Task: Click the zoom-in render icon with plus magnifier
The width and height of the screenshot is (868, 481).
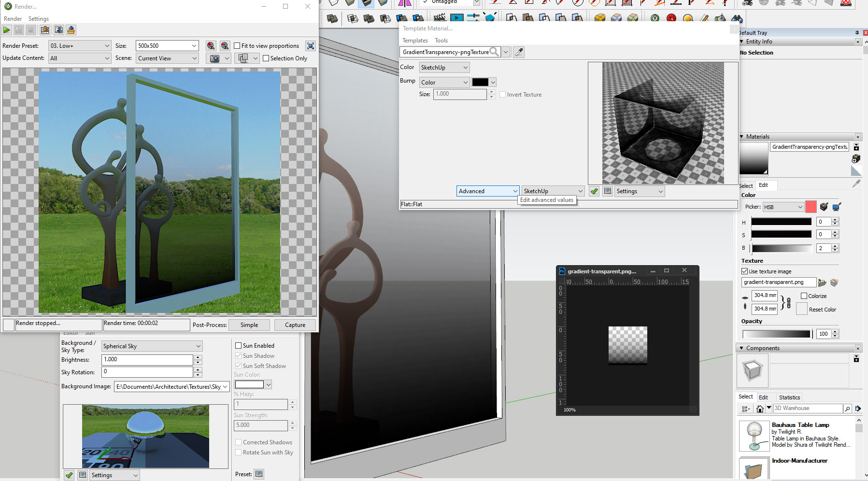Action: tap(211, 46)
